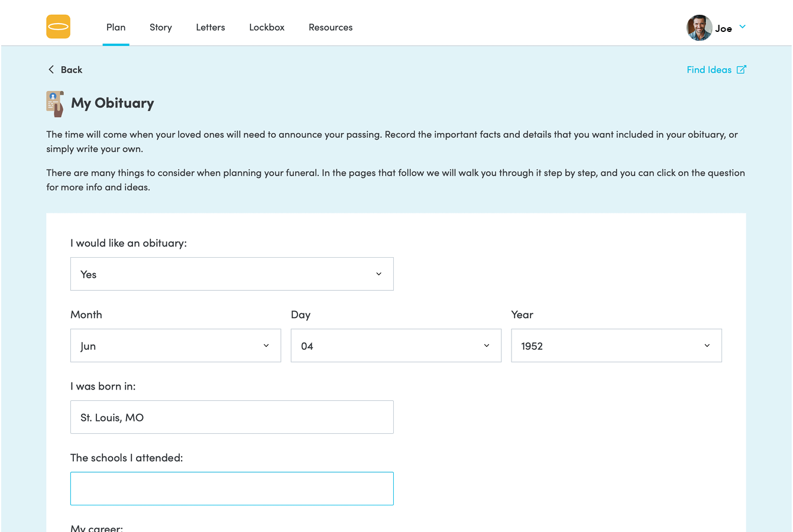Click the Day label
The height and width of the screenshot is (532, 793).
[x=300, y=314]
